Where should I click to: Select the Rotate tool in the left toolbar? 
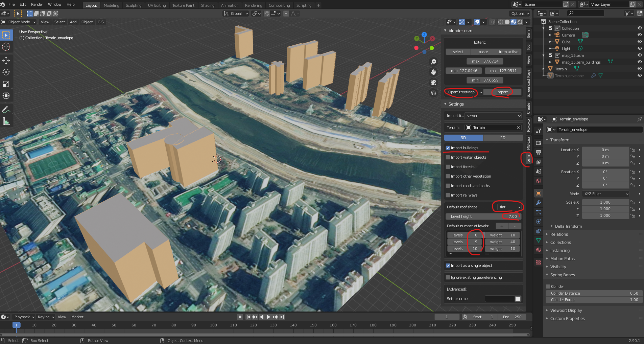(6, 72)
